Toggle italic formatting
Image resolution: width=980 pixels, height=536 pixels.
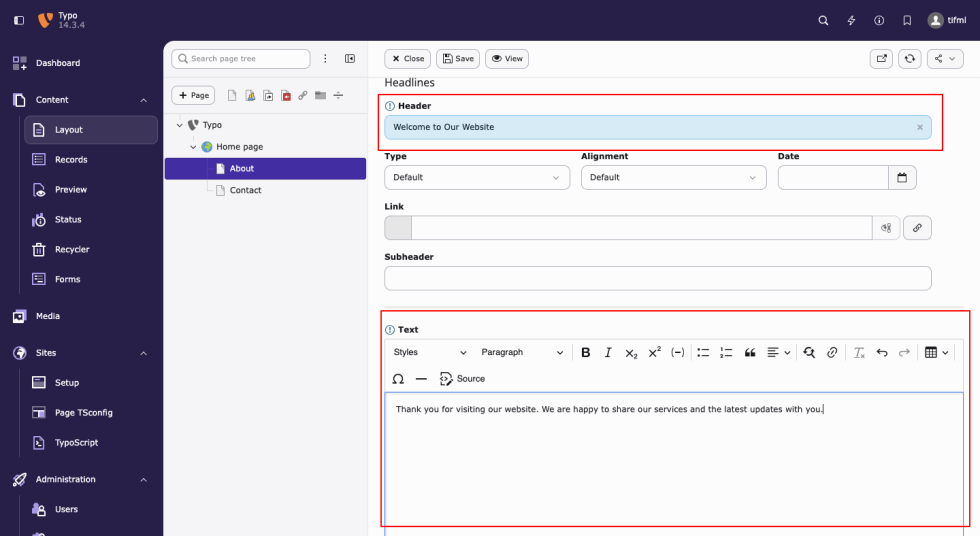point(608,352)
